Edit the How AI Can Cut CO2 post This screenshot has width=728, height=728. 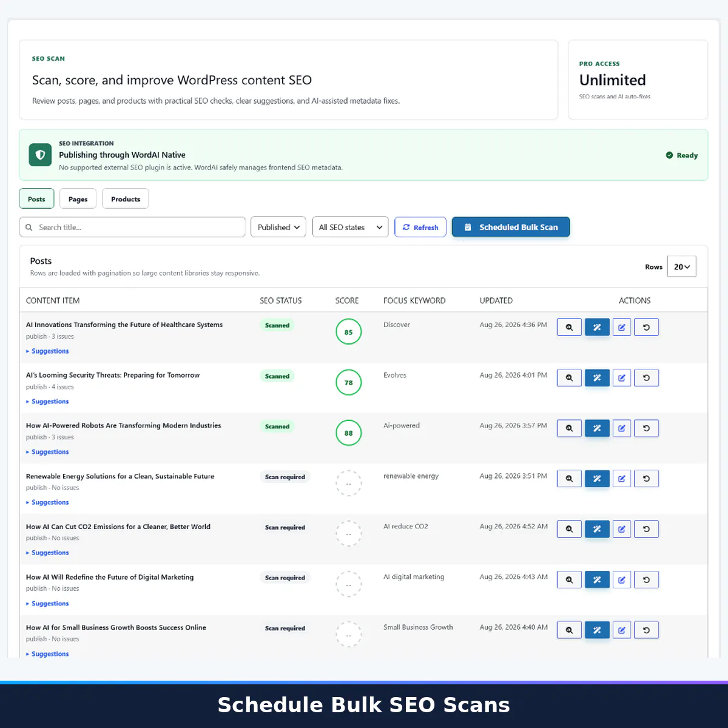point(622,529)
